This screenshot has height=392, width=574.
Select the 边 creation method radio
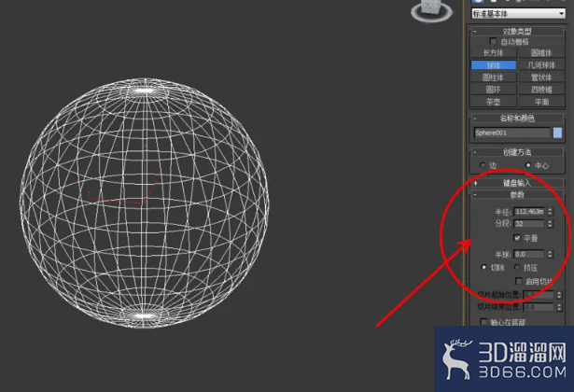coord(483,165)
